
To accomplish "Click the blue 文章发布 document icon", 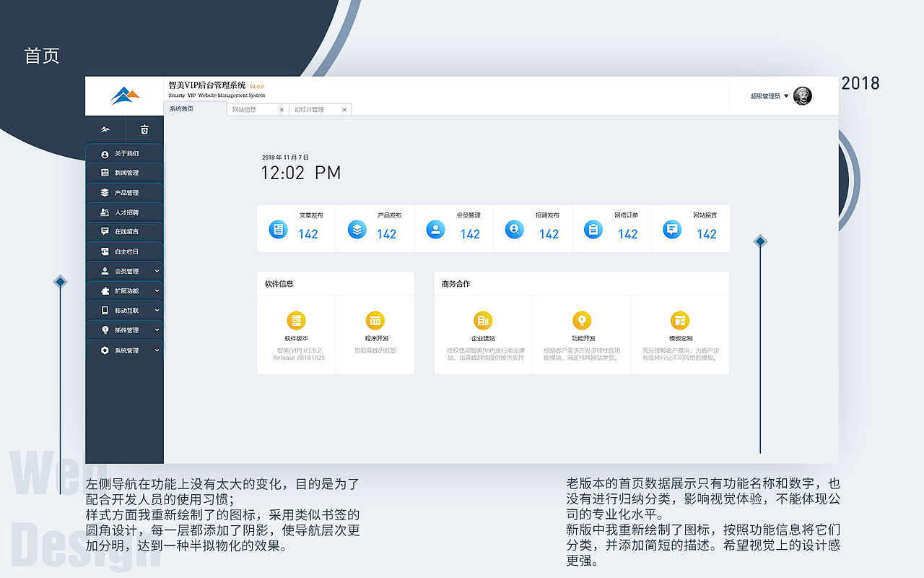I will click(x=278, y=230).
